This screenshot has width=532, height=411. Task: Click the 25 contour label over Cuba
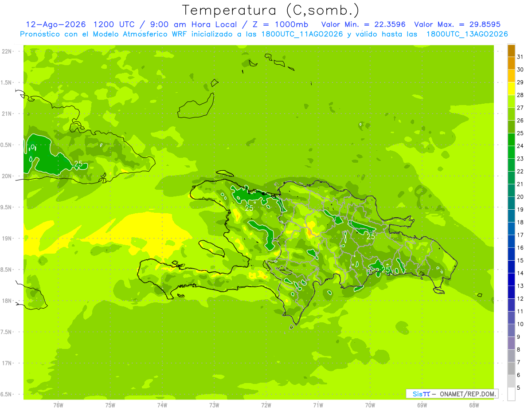(78, 164)
